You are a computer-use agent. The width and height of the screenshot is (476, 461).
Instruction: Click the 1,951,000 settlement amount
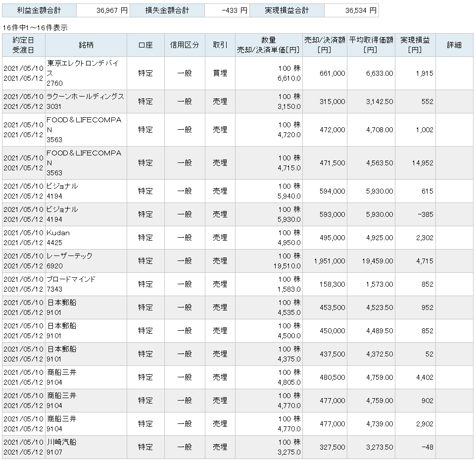pyautogui.click(x=330, y=261)
